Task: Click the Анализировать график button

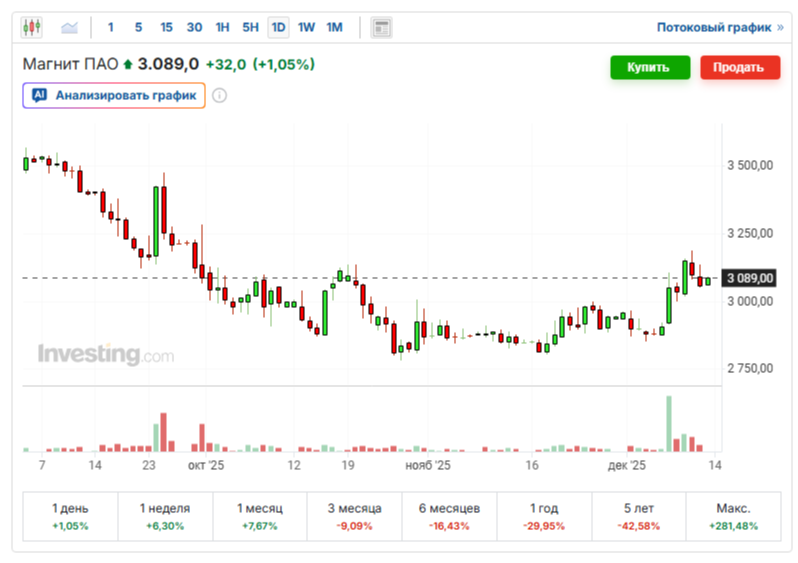Action: coord(114,95)
